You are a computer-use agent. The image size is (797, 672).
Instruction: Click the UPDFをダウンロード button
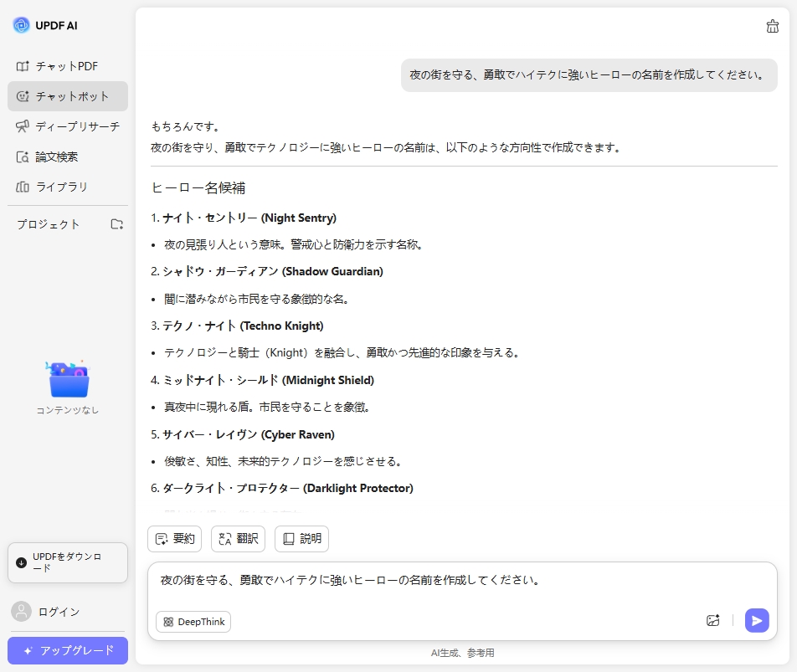coord(68,563)
